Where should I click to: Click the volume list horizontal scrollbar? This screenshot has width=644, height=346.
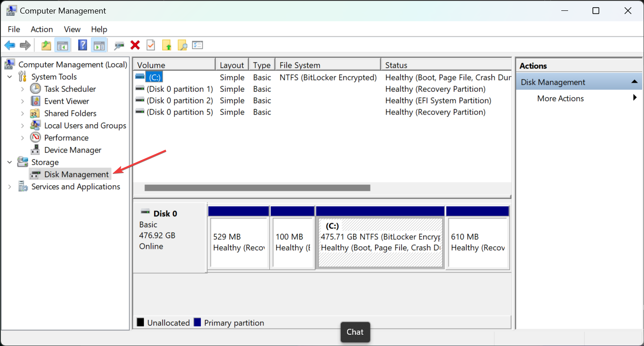(x=257, y=187)
